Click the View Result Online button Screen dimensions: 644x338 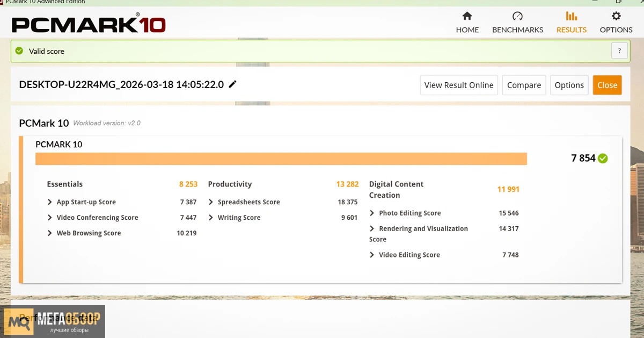(458, 85)
